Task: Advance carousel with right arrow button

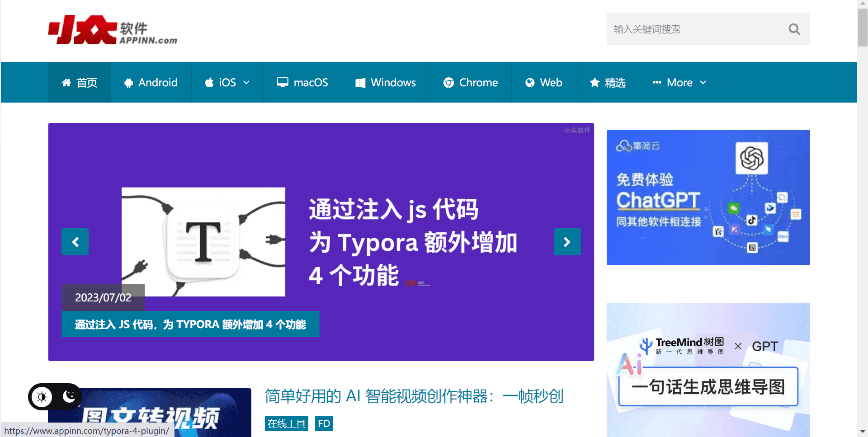Action: (x=567, y=242)
